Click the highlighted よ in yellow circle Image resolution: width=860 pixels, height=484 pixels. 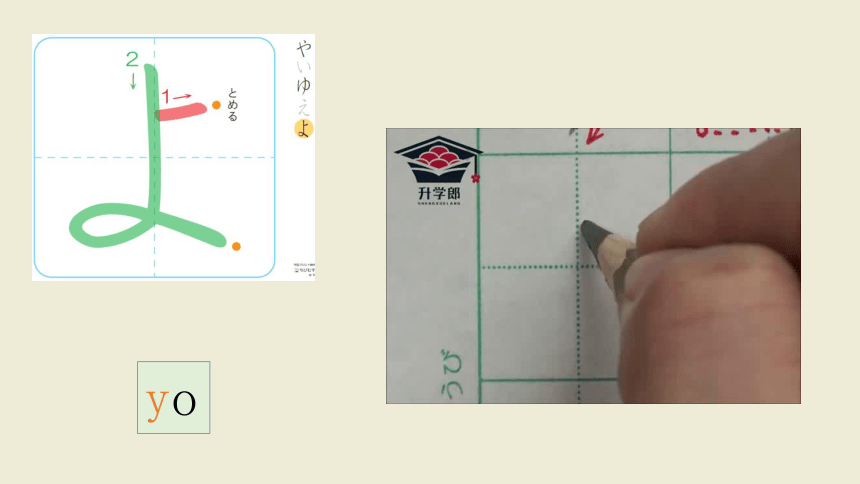point(304,128)
